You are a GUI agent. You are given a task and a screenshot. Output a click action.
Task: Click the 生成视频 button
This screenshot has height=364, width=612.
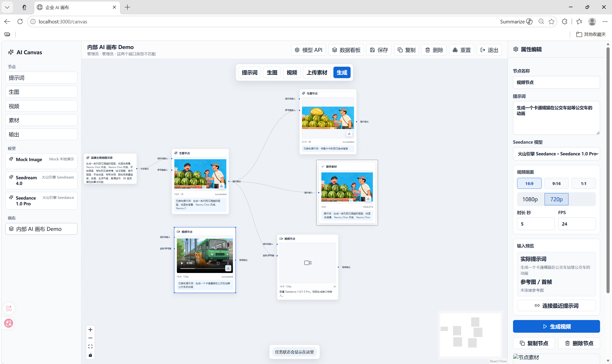pos(556,326)
